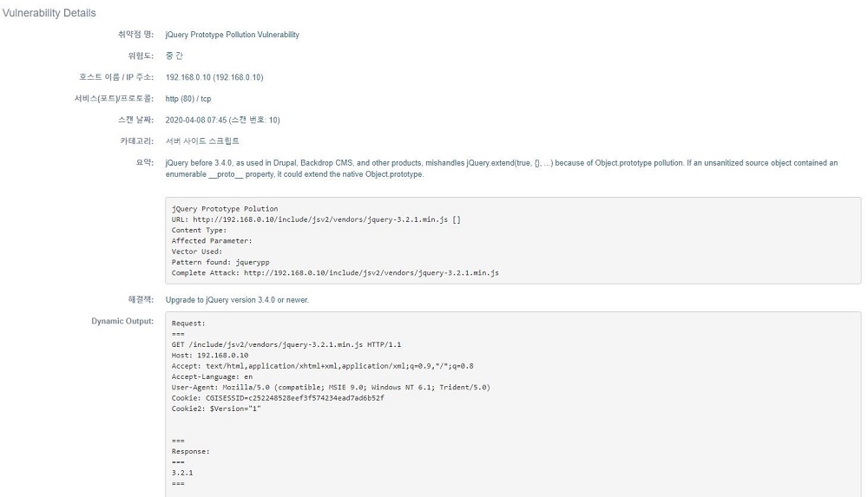Click the Dynamic Output label
Viewport: 868px width, 497px height.
[122, 322]
